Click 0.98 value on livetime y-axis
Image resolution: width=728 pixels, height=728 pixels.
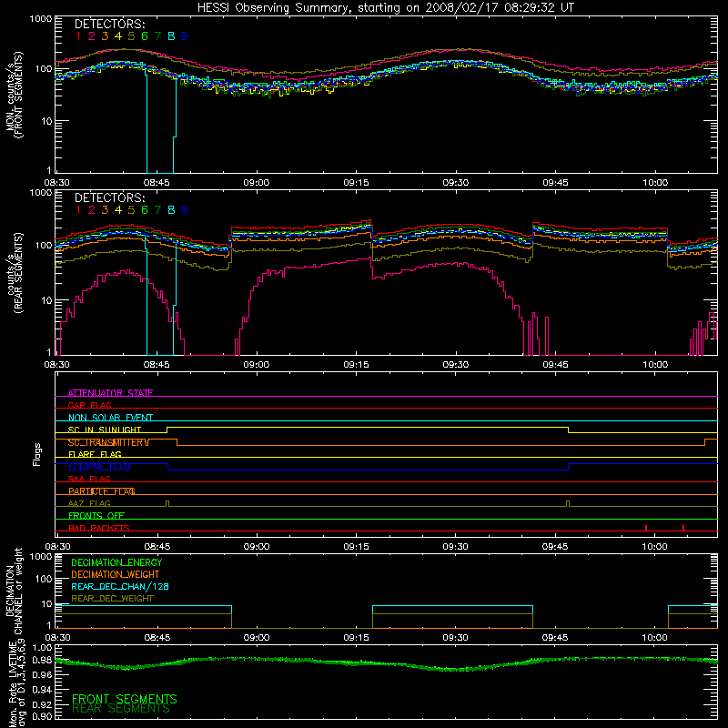(x=42, y=660)
